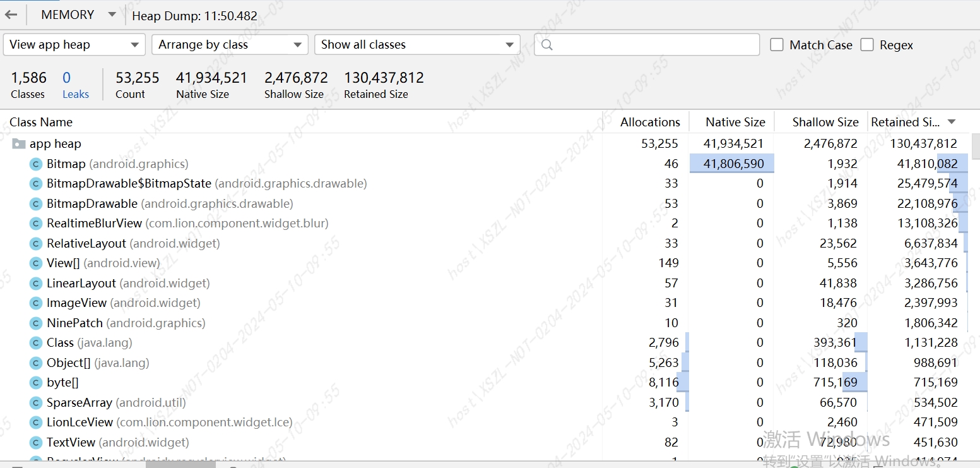Viewport: 980px width, 468px height.
Task: Open the View app heap dropdown
Action: [x=74, y=45]
